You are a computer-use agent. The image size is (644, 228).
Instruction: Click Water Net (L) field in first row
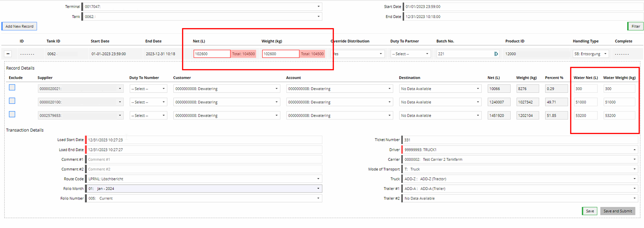coord(585,89)
